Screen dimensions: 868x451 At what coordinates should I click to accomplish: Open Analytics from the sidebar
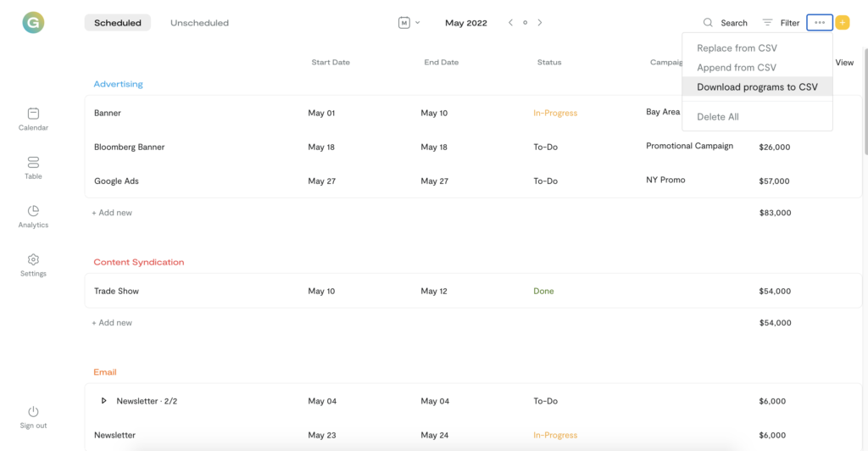click(33, 211)
